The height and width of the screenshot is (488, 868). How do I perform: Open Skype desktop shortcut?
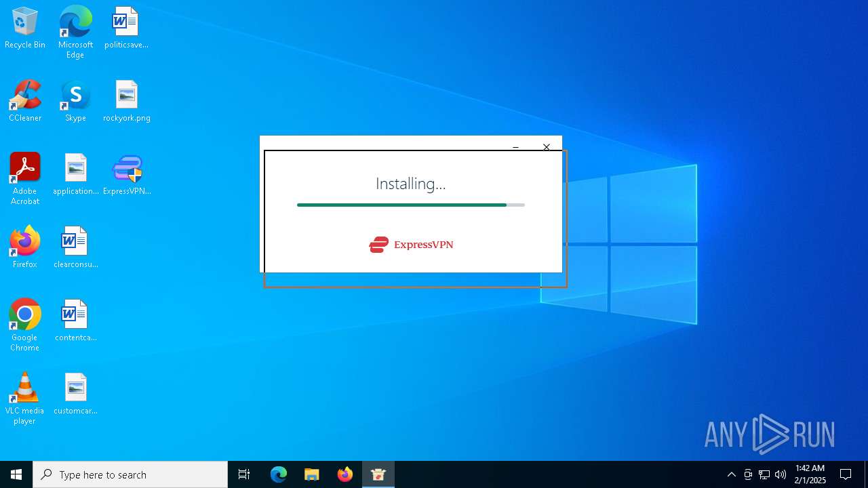[x=75, y=101]
